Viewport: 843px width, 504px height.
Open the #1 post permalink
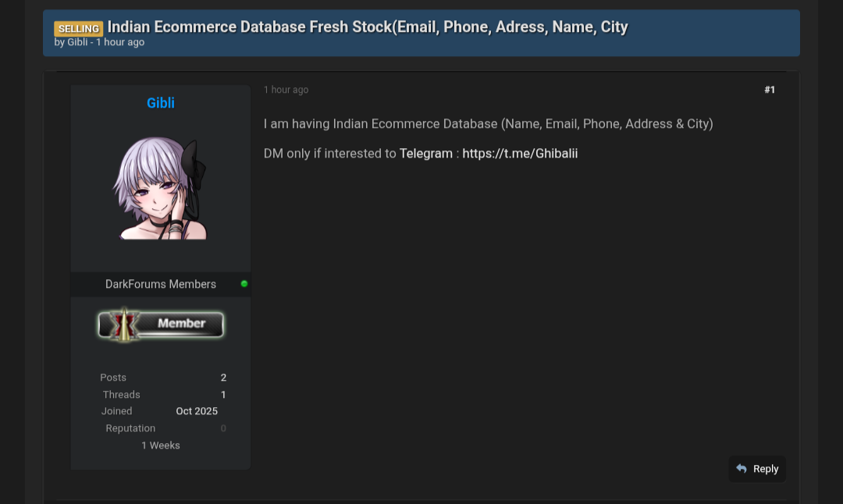tap(770, 90)
